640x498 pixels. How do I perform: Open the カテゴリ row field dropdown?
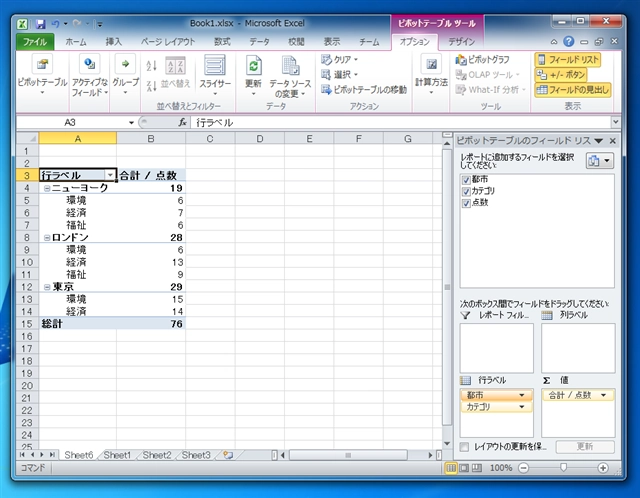521,407
